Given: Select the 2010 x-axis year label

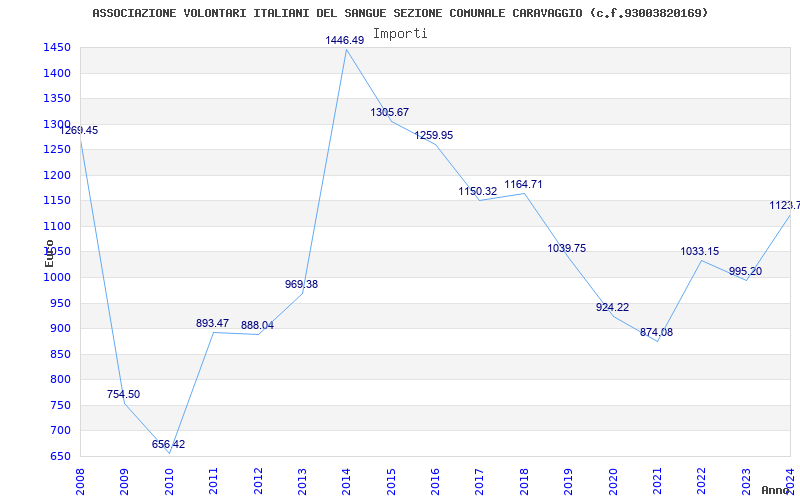Looking at the screenshot, I should pos(169,482).
